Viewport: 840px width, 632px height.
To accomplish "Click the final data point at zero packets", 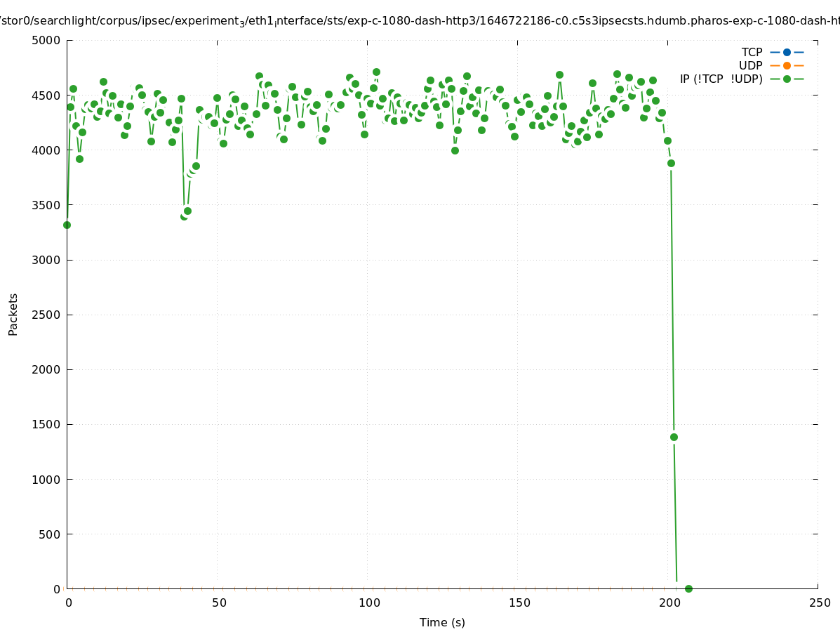I will (688, 588).
